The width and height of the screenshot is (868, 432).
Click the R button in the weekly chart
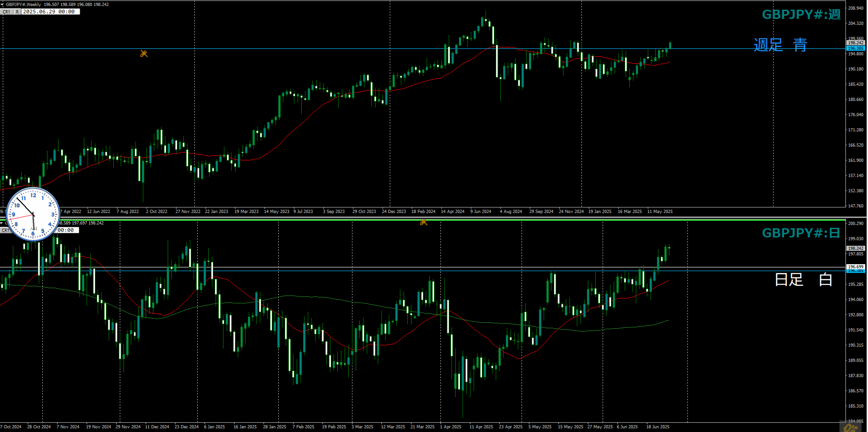tap(18, 12)
